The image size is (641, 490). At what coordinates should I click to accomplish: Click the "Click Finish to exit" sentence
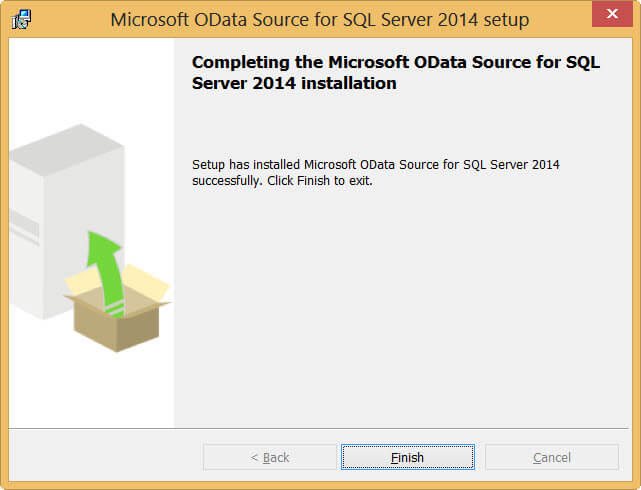320,181
